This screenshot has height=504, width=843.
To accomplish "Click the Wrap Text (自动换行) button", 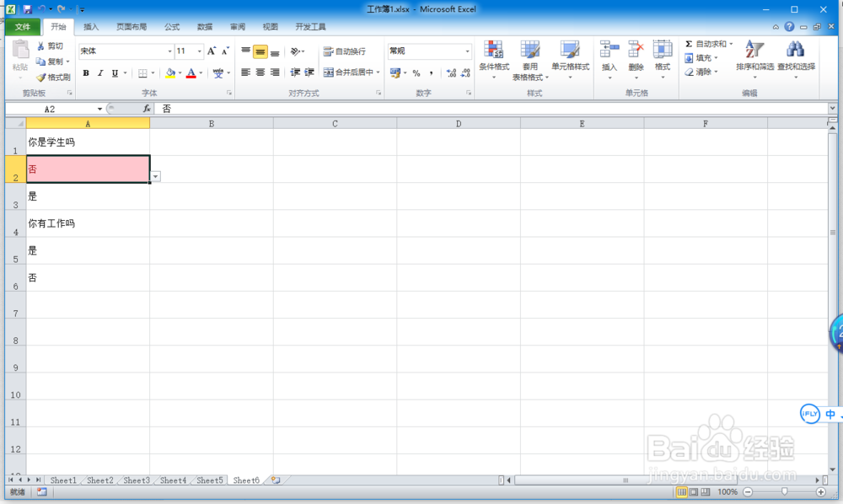I will coord(344,51).
